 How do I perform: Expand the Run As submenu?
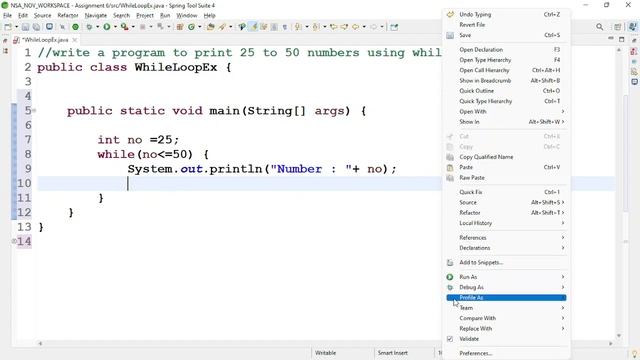[x=506, y=277]
